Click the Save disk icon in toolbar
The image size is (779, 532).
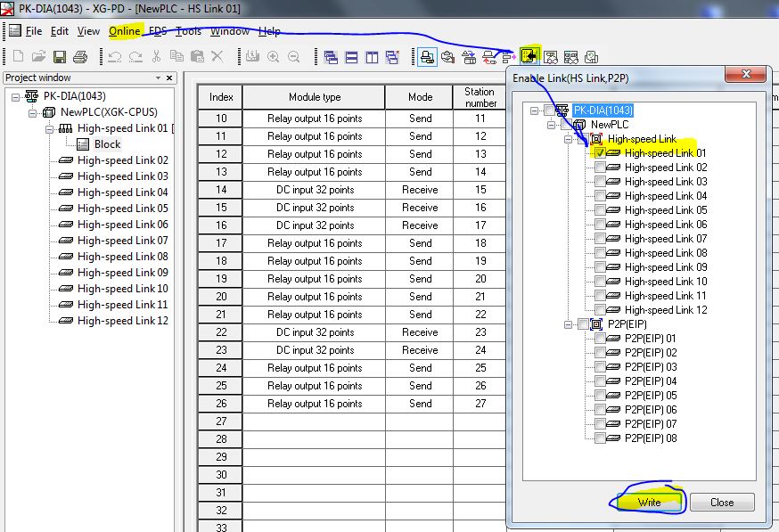60,57
